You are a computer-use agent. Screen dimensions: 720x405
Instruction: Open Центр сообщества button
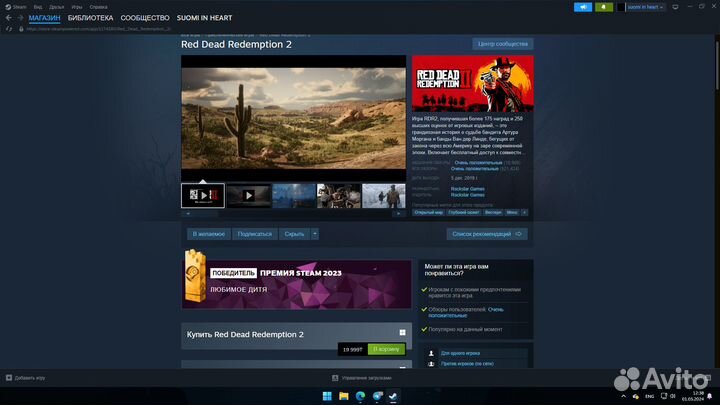pos(503,44)
